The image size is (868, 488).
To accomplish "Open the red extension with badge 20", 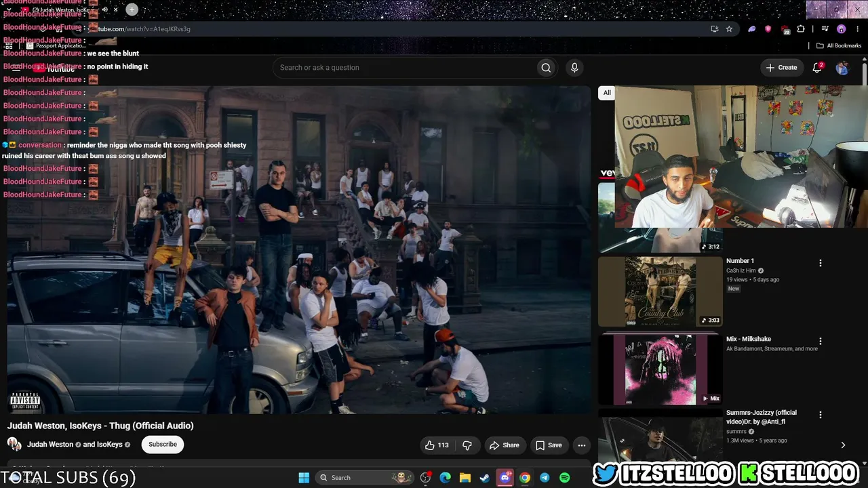I will pyautogui.click(x=785, y=29).
